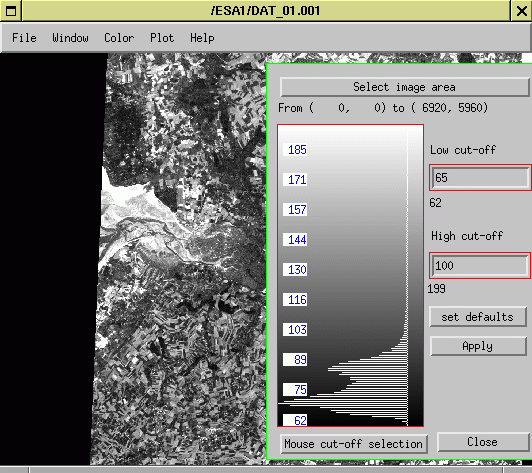Click the title bar reading /ESA1/DAT_01.001
The image size is (532, 473).
coord(266,11)
